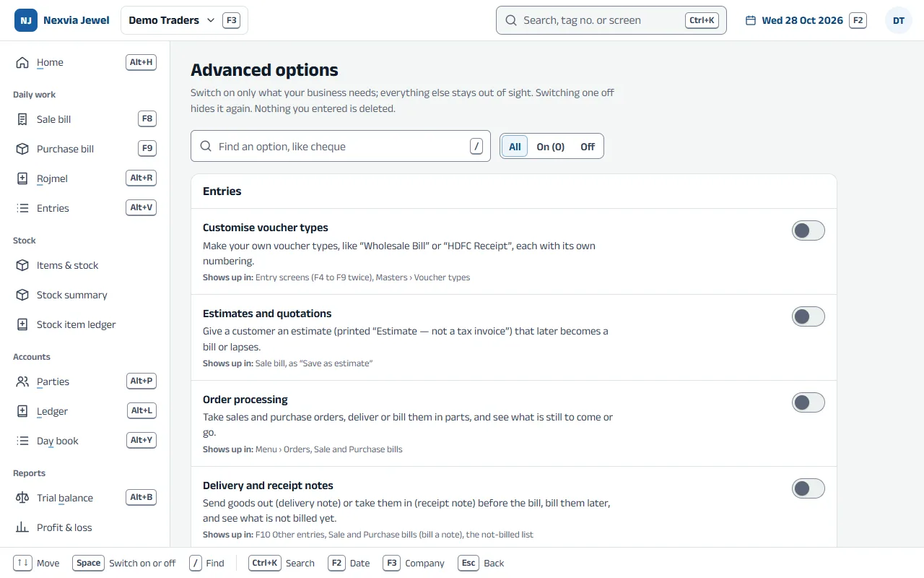Viewport: 924px width, 578px height.
Task: Click the F2 Date footer shortcut
Action: [349, 563]
